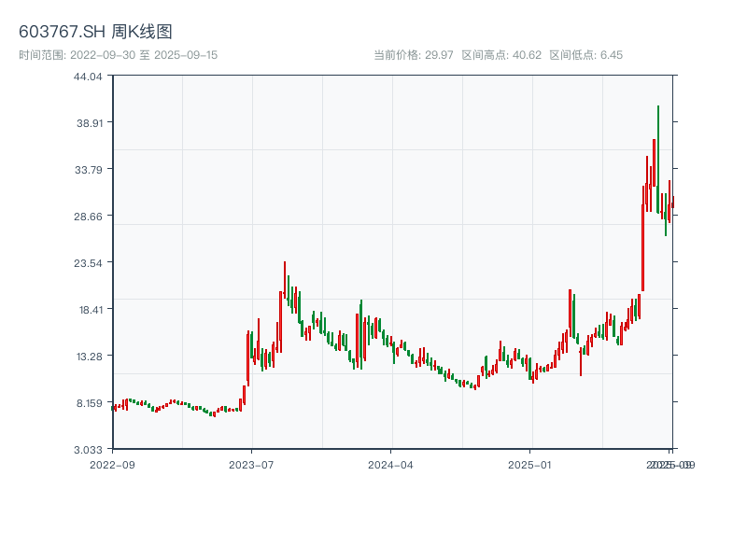The image size is (747, 560).
Task: Click the x-axis label 2022-09
Action: [x=112, y=465]
